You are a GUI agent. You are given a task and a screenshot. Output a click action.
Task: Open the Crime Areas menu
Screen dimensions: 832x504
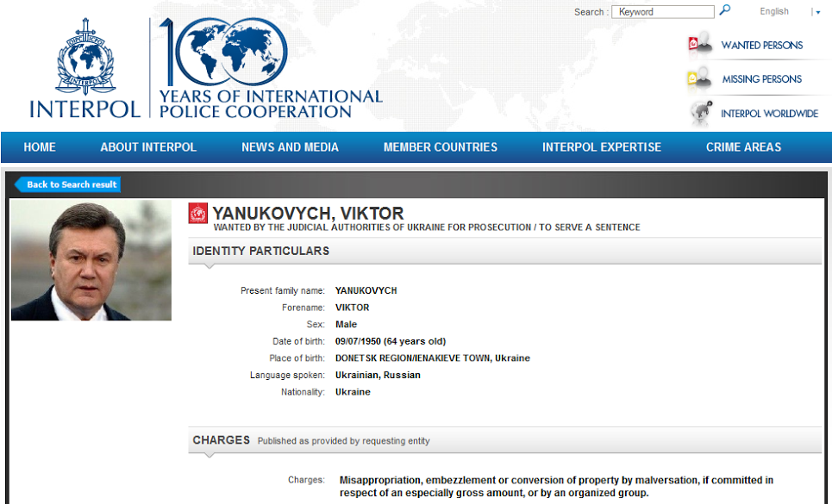pyautogui.click(x=743, y=147)
